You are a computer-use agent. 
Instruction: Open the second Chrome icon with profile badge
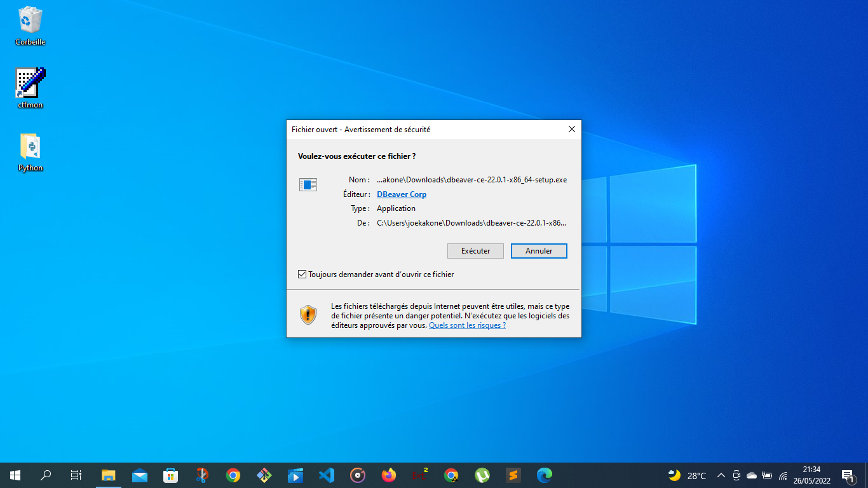pos(451,475)
